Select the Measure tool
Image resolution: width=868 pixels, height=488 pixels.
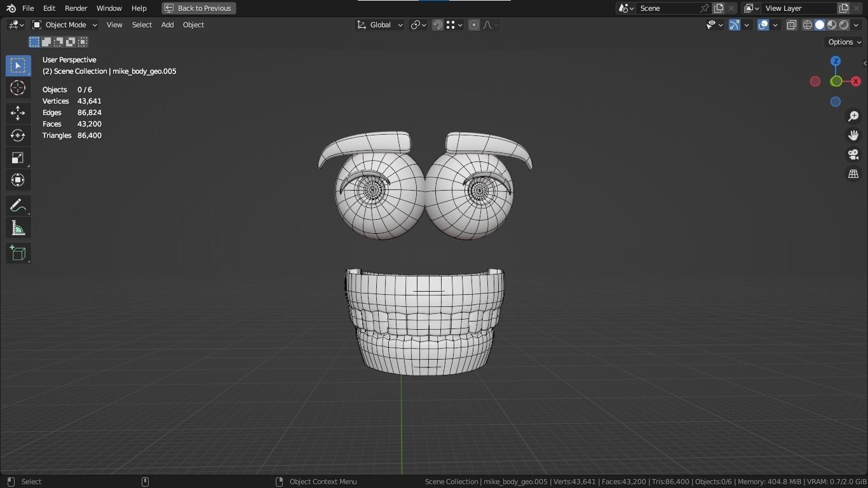click(x=18, y=228)
